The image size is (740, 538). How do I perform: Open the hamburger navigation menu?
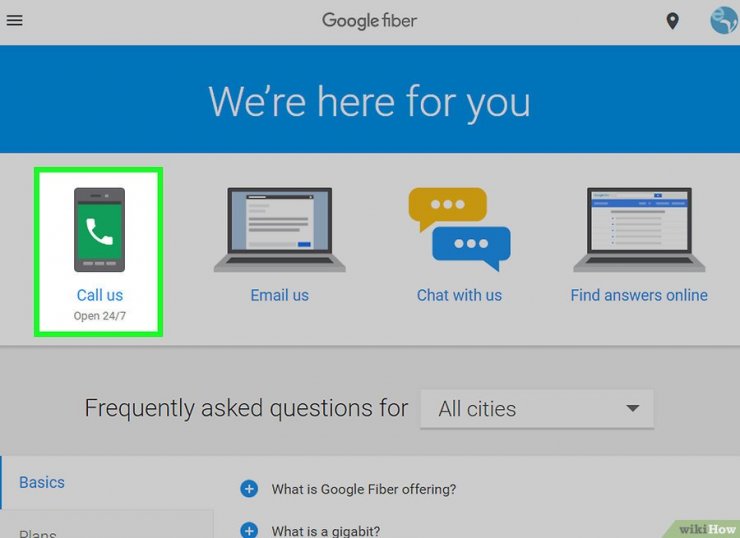(15, 20)
